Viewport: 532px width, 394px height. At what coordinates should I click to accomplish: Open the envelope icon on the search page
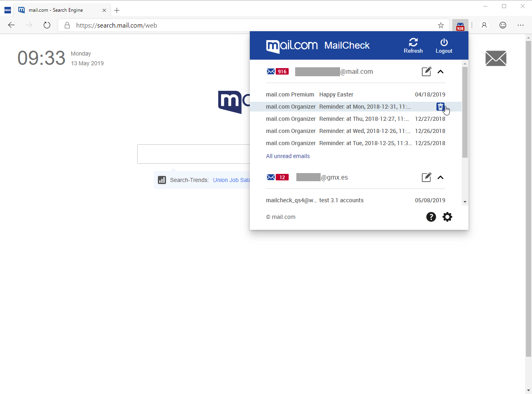[496, 58]
